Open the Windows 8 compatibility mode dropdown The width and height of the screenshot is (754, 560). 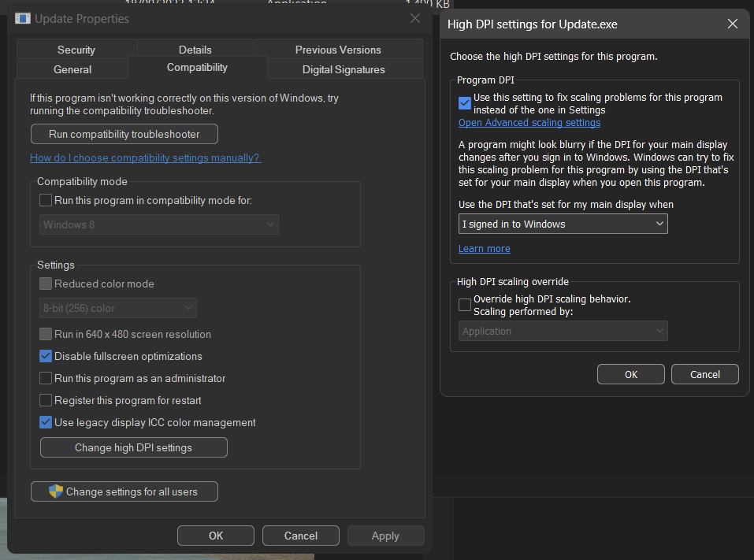coord(159,224)
